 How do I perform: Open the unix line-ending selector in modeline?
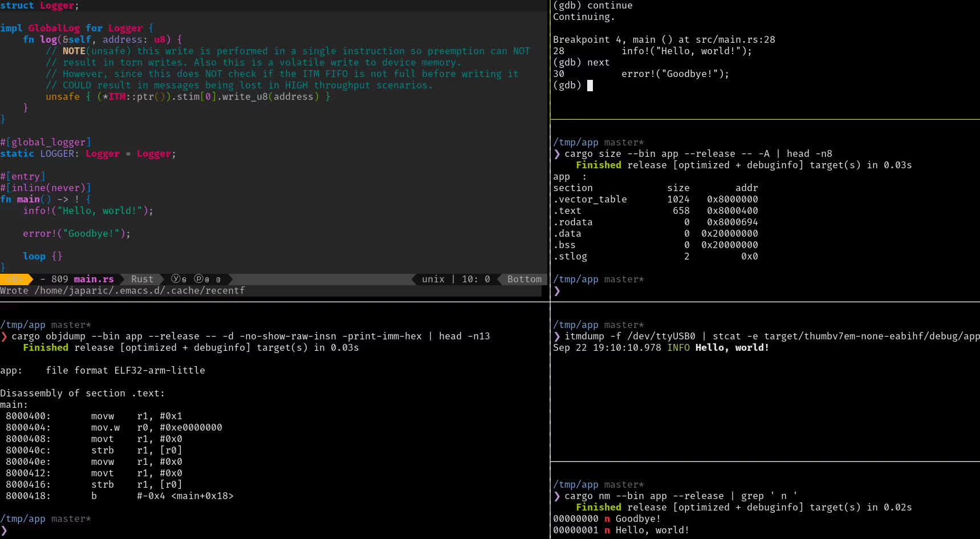[433, 279]
